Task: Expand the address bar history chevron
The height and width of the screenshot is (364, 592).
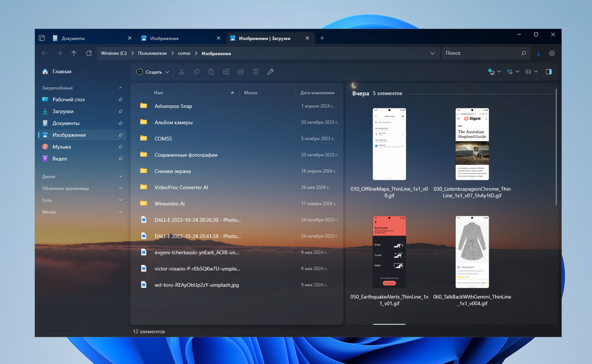Action: click(432, 53)
